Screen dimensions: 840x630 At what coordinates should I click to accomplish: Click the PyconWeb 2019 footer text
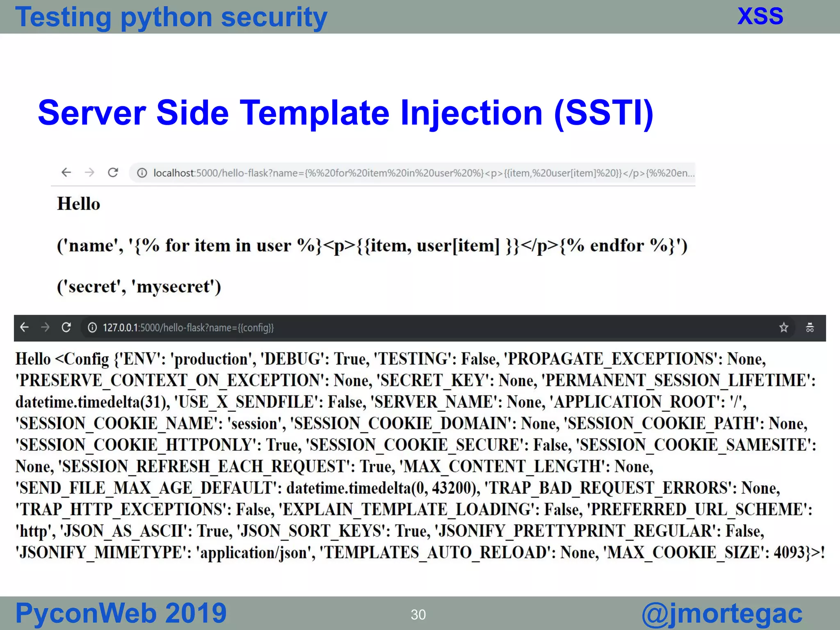[x=121, y=613]
